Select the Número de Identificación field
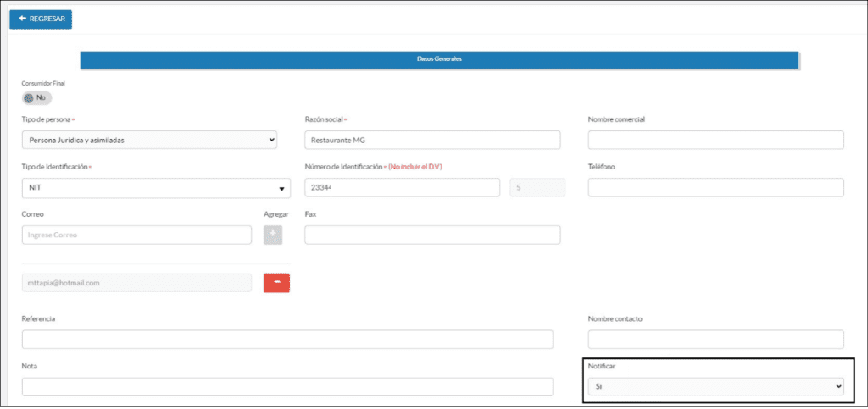Screen dimensions: 868x409 (402, 187)
